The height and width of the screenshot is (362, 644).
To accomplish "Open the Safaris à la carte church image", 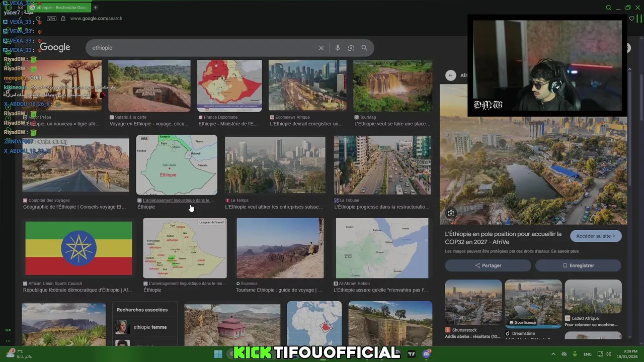I will (x=149, y=85).
